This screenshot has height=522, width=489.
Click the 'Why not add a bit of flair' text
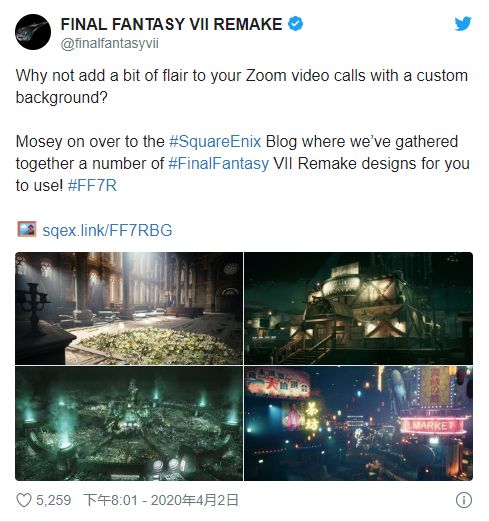pyautogui.click(x=115, y=75)
